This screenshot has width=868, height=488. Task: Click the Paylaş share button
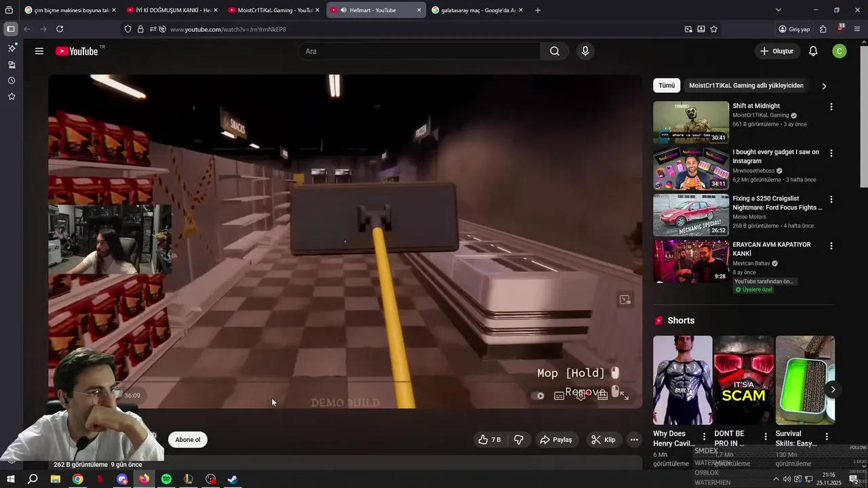click(556, 440)
